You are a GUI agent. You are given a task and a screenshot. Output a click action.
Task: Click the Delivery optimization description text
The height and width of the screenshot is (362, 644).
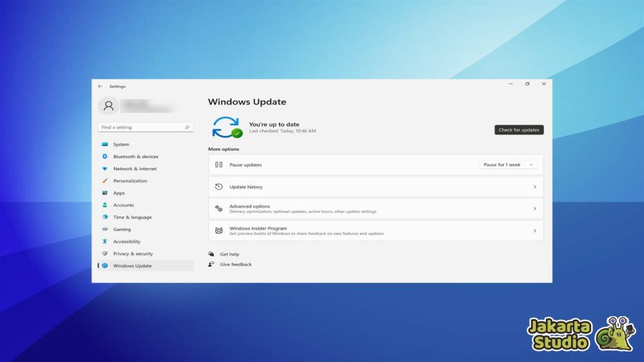303,211
